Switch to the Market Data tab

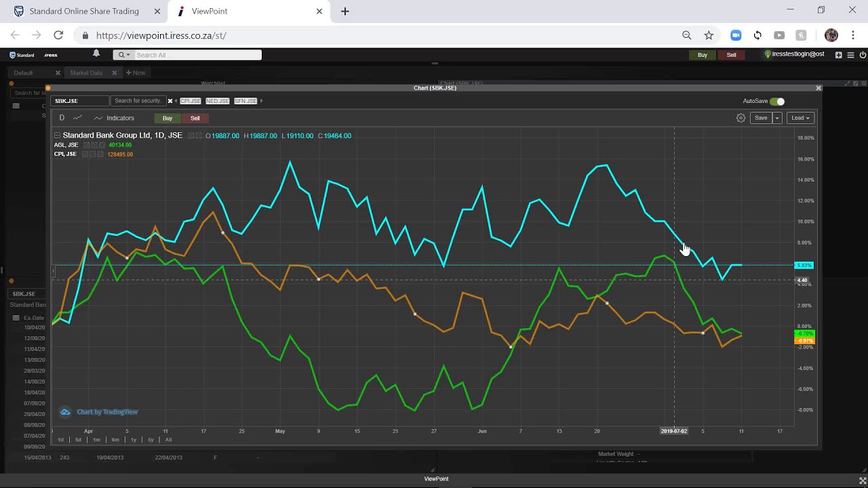point(86,73)
